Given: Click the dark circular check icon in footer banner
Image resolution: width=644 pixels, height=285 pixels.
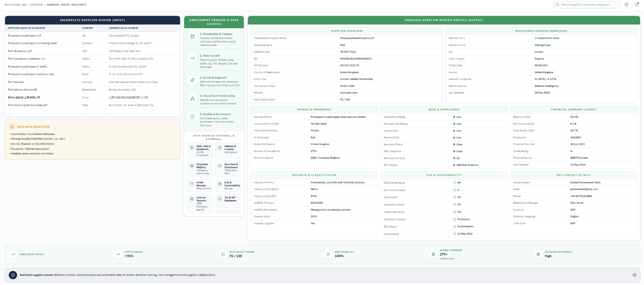Looking at the screenshot, I should [x=13, y=275].
